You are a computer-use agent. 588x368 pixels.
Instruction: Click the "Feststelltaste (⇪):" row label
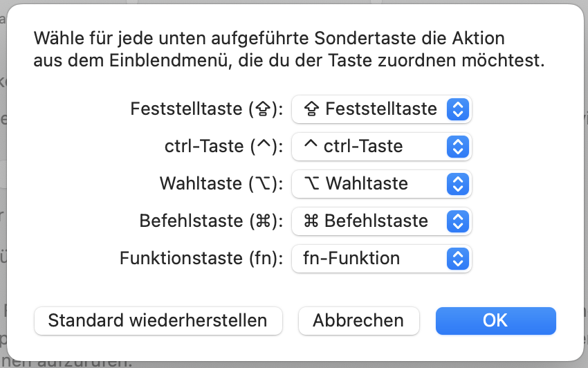[208, 109]
